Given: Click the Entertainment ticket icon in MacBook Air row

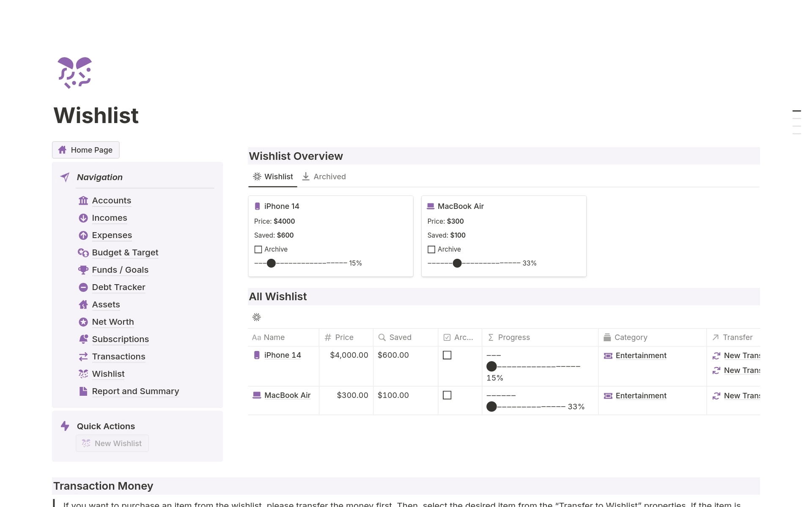Looking at the screenshot, I should coord(608,396).
